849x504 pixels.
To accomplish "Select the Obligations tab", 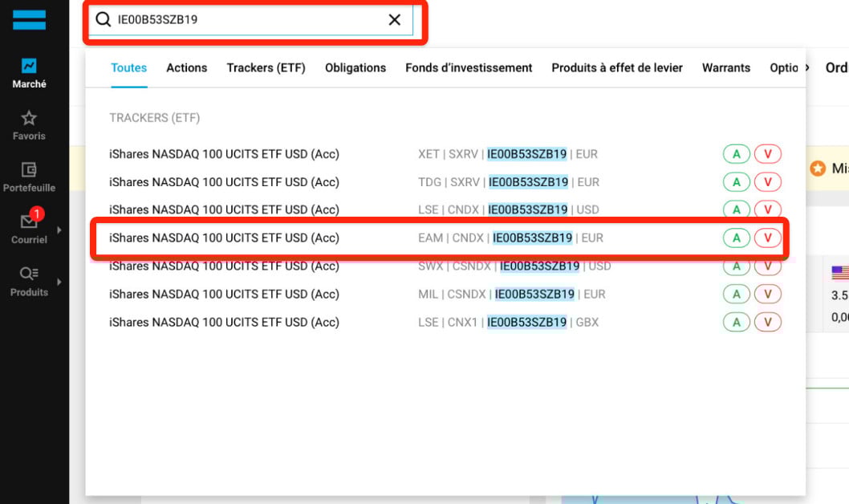I will tap(355, 68).
